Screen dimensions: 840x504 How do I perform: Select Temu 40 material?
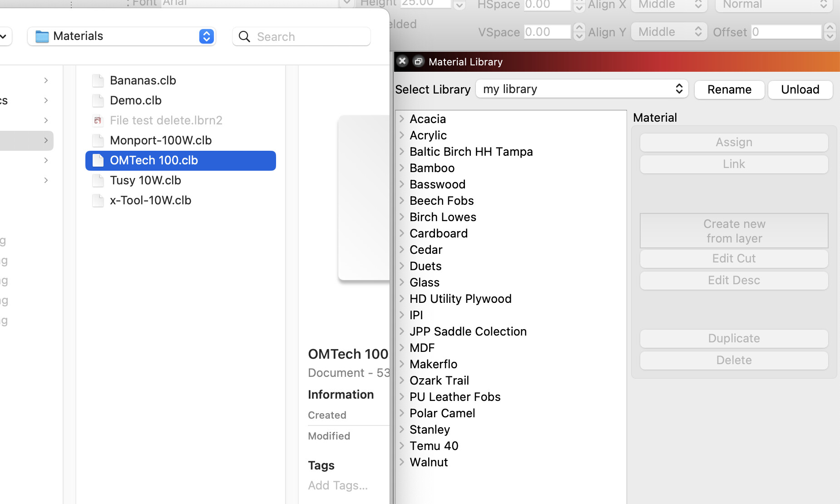click(x=434, y=446)
